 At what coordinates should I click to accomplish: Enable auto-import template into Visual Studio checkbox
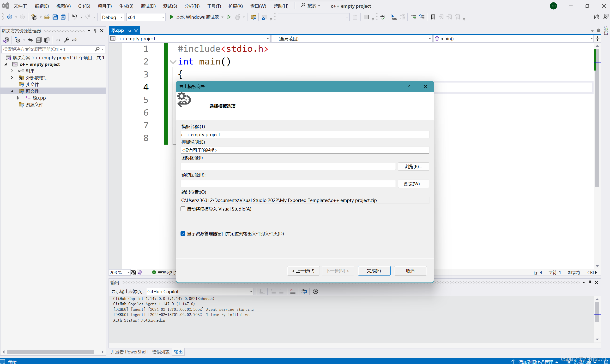point(183,209)
